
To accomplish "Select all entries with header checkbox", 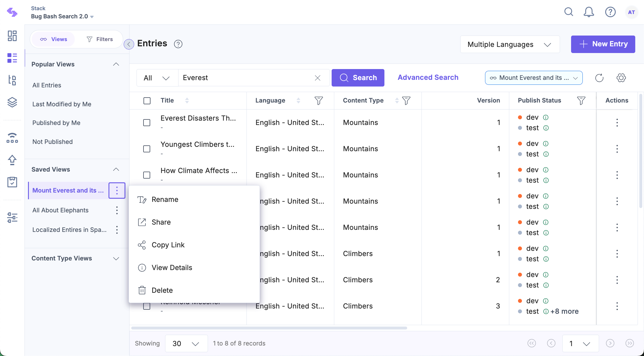I will click(147, 101).
